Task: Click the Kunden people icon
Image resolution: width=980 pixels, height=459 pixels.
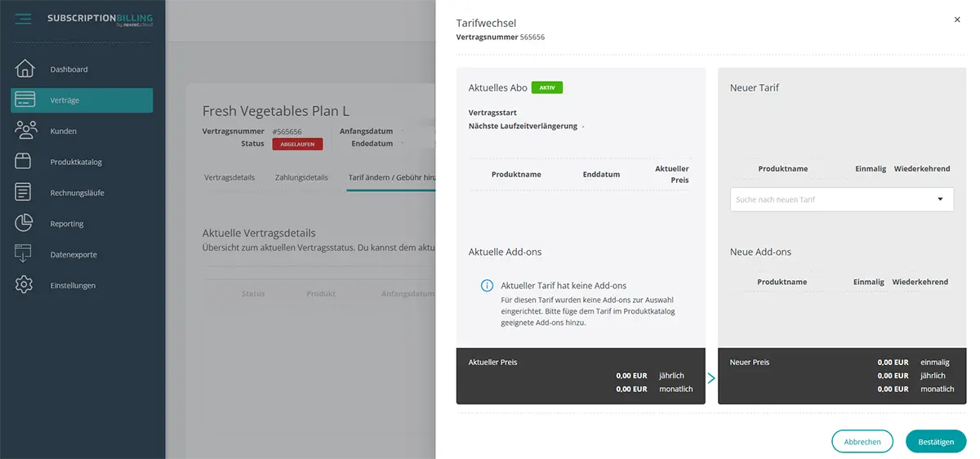Action: click(x=25, y=131)
